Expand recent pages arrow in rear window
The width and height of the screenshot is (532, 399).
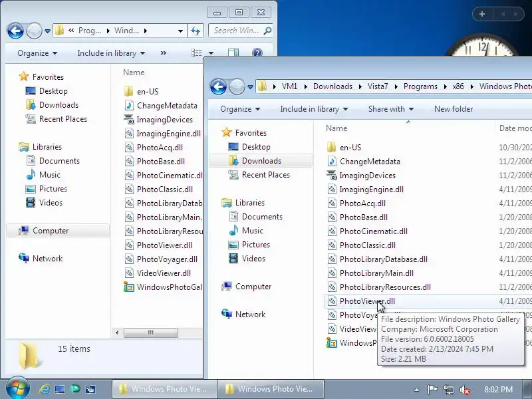[47, 31]
